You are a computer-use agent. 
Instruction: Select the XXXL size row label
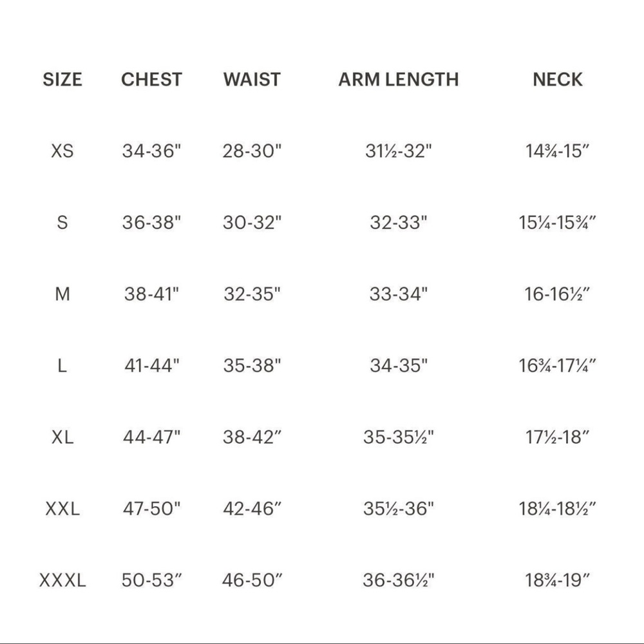coord(62,580)
